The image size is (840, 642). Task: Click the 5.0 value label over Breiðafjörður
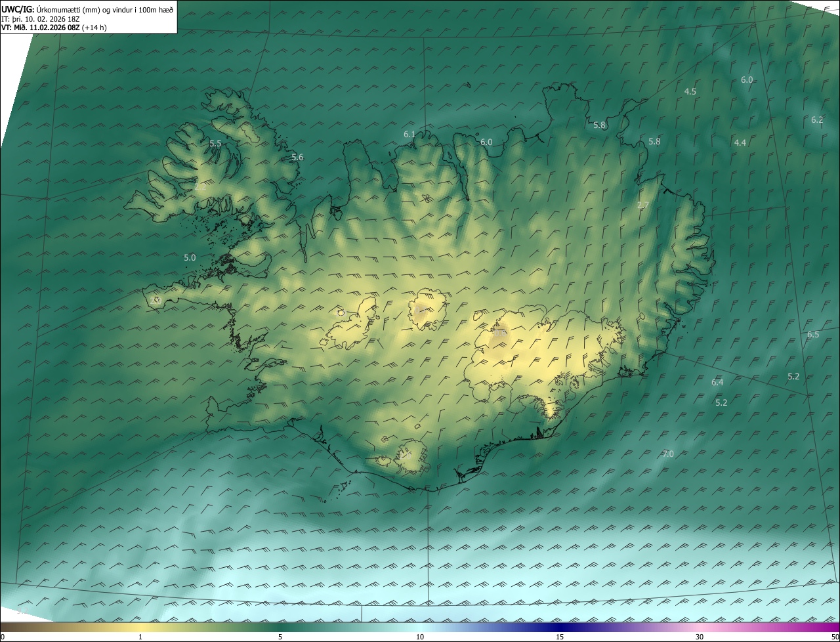[190, 257]
